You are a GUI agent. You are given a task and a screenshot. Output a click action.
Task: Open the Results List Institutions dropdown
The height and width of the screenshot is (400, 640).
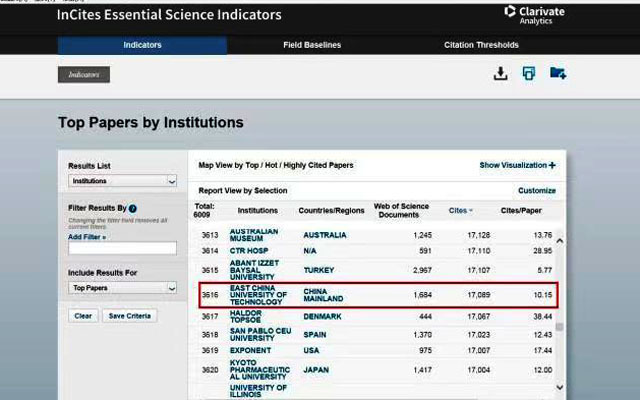(122, 181)
